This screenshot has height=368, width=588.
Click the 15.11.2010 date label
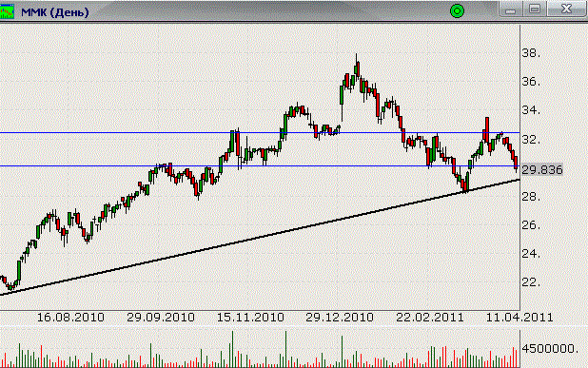250,318
